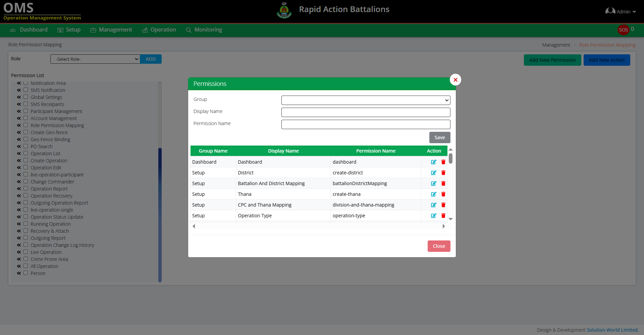The height and width of the screenshot is (335, 644).
Task: Open the Select Role dropdown
Action: 95,59
